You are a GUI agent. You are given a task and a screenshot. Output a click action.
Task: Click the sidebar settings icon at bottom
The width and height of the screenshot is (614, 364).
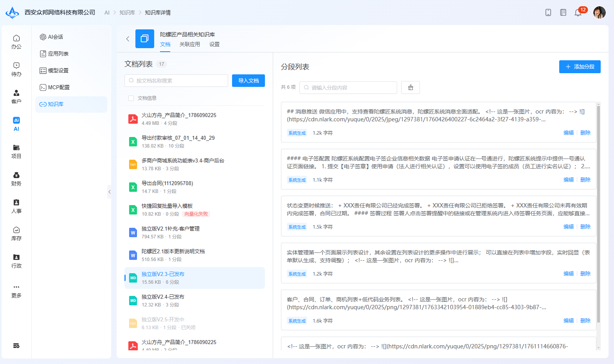(x=16, y=346)
